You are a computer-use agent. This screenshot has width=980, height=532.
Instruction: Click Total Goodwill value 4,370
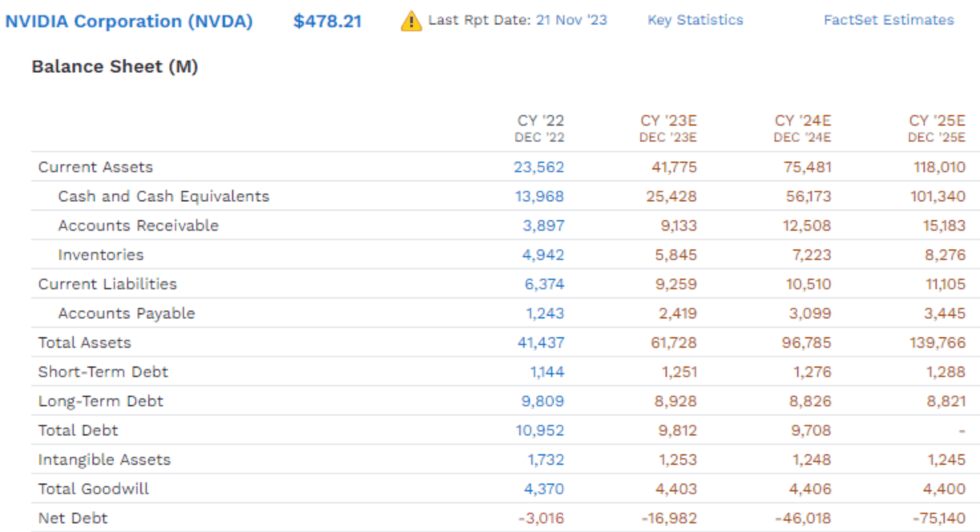point(544,489)
